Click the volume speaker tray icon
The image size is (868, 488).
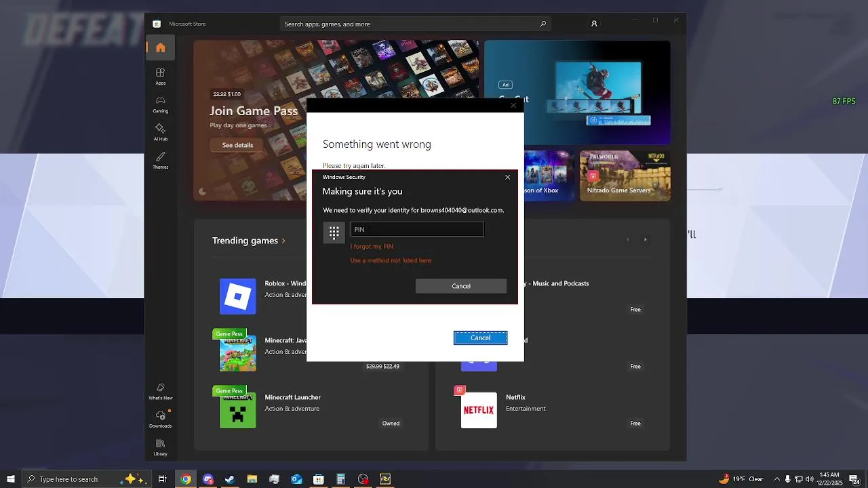(x=810, y=479)
